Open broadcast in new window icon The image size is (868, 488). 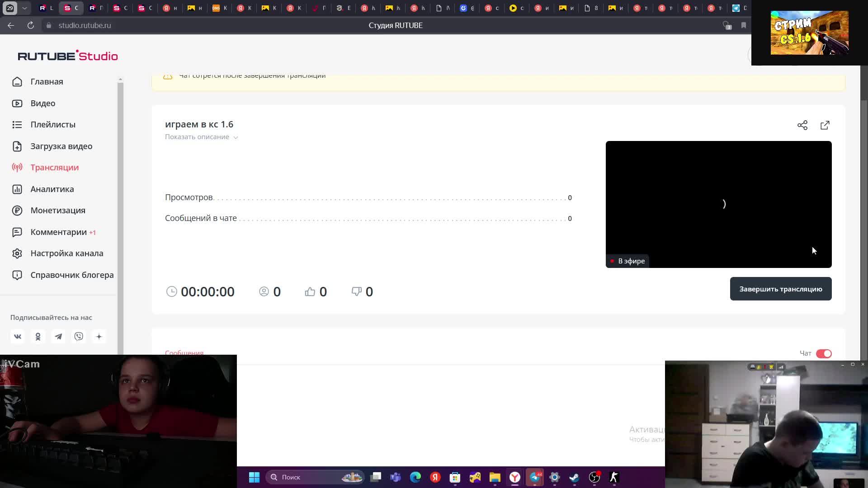[x=825, y=125]
